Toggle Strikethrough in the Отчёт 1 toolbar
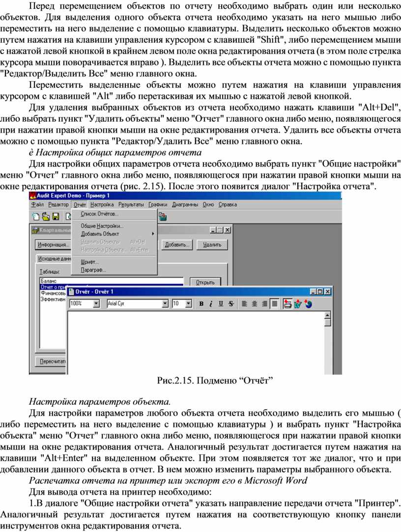This screenshot has height=532, width=401. pos(231,304)
